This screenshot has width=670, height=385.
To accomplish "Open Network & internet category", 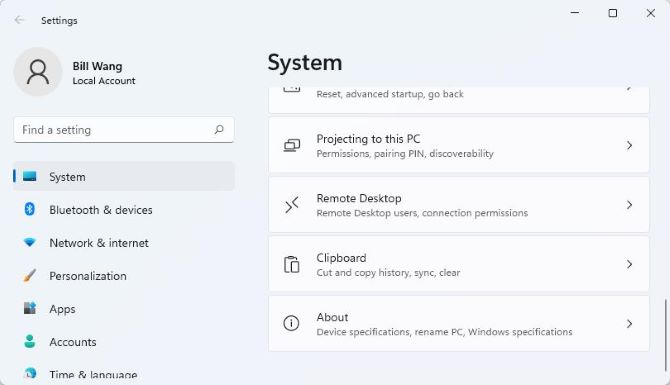I will [x=124, y=243].
